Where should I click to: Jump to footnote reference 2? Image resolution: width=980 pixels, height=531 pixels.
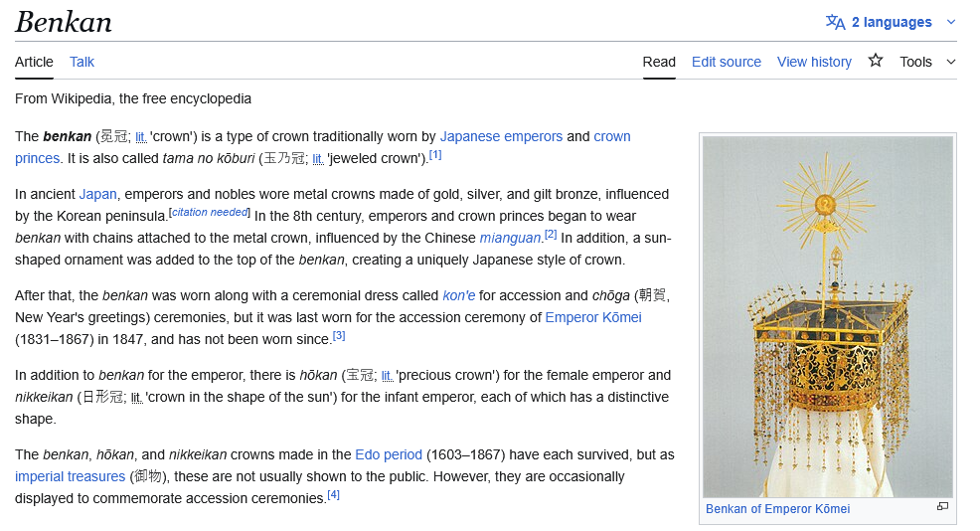550,234
